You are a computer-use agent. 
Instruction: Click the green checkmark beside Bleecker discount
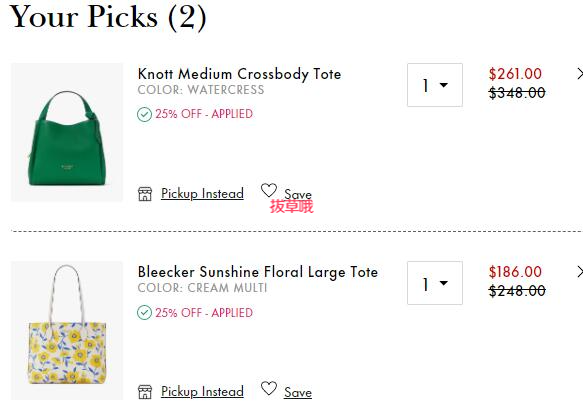point(144,312)
